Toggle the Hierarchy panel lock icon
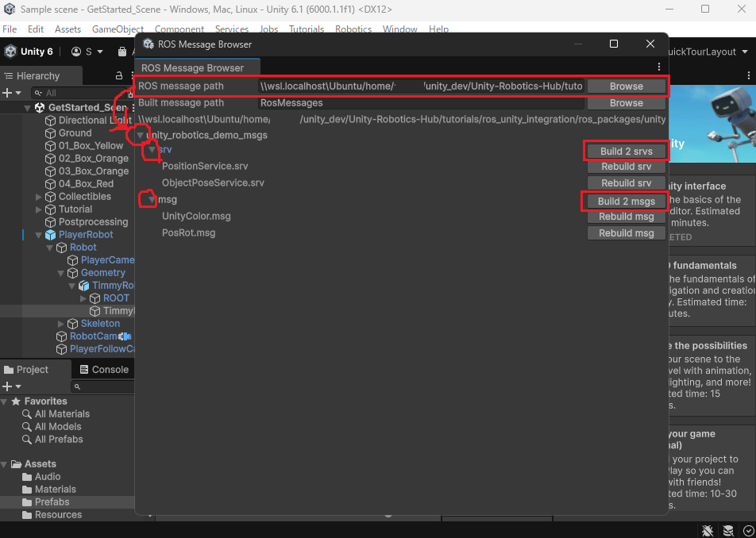 [118, 75]
